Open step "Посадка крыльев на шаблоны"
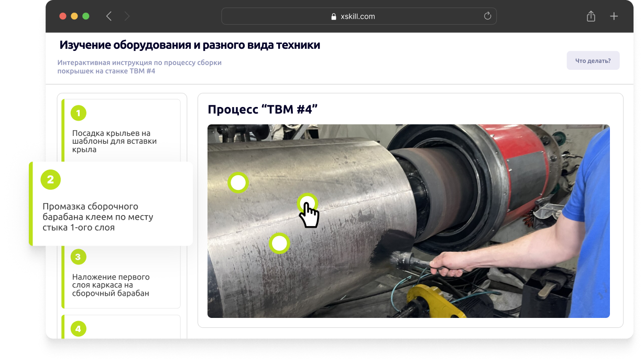The width and height of the screenshot is (644, 362). [x=114, y=141]
